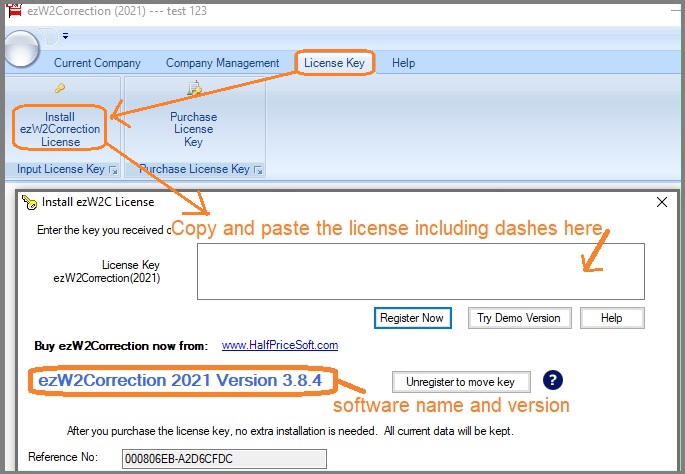Click the key icon in the dialog title
This screenshot has width=685, height=474.
coord(29,202)
